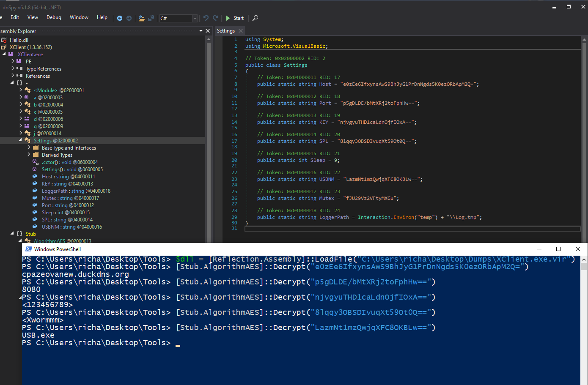Screen dimensions: 588x385
Task: Click the Redo toolbar icon
Action: pyautogui.click(x=215, y=18)
